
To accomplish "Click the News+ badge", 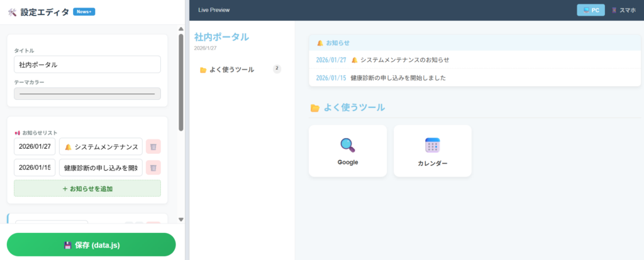I will (x=84, y=12).
